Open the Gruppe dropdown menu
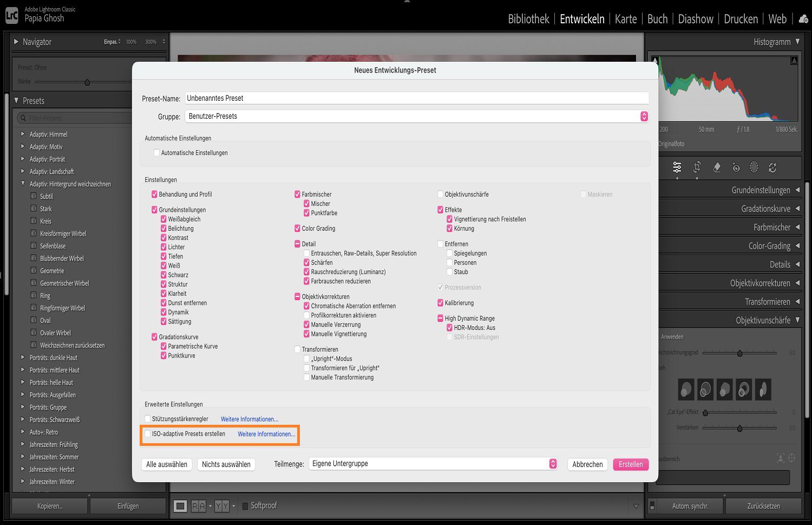Image resolution: width=812 pixels, height=525 pixels. pos(643,116)
